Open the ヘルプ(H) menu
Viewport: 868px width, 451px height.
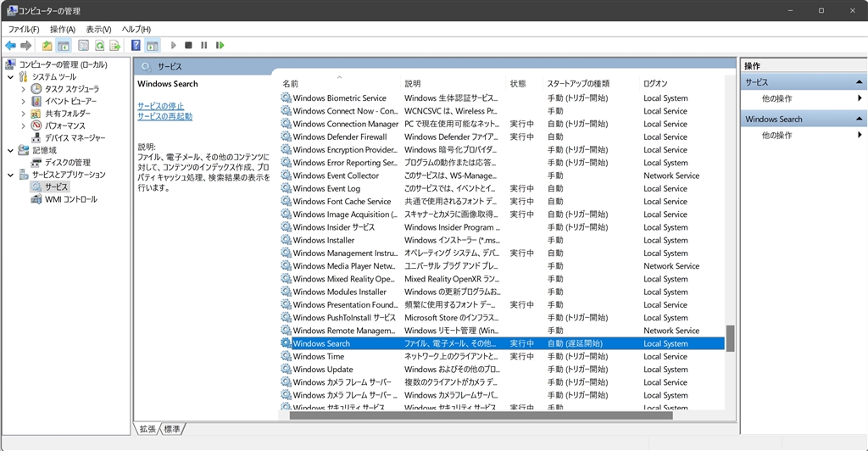[136, 30]
